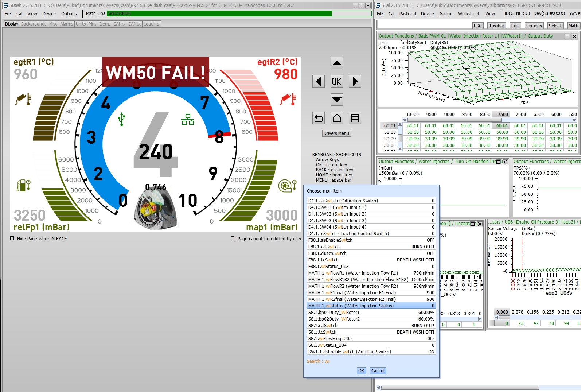The image size is (581, 392).
Task: Click the OK keypad button between arrows
Action: coord(336,81)
